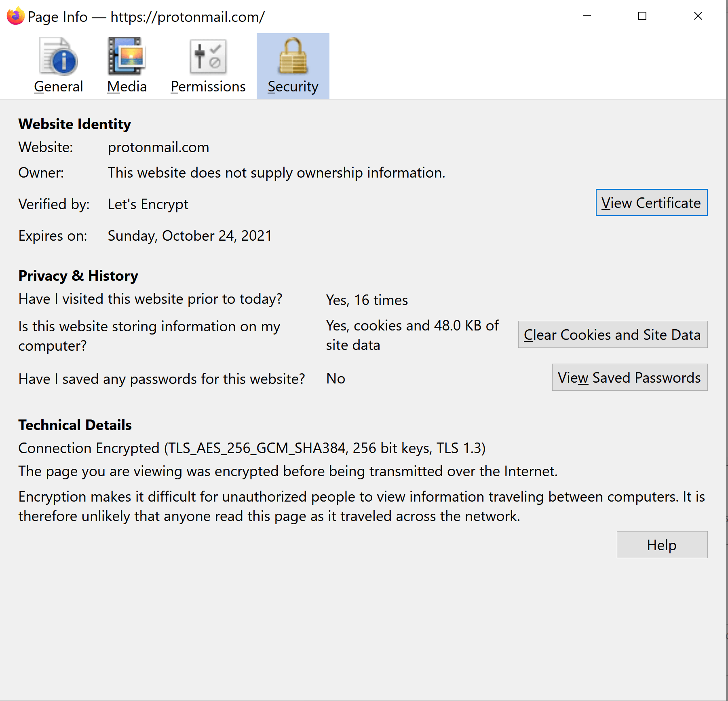Image resolution: width=728 pixels, height=701 pixels.
Task: Open the General tab icon
Action: tap(59, 56)
